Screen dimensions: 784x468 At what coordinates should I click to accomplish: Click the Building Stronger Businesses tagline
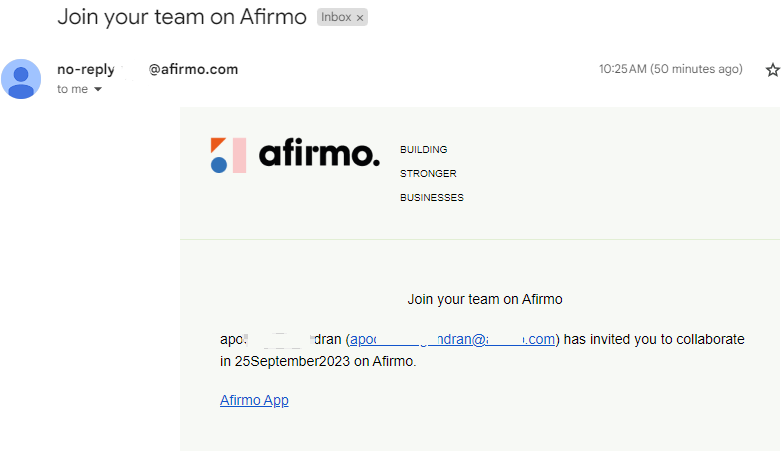(432, 174)
